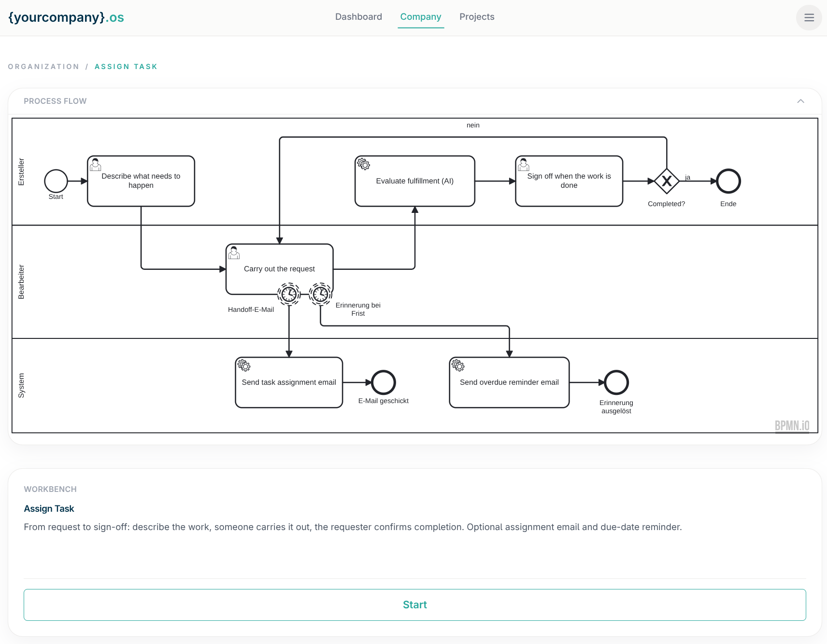Open the BPMN.iO logo link
The height and width of the screenshot is (644, 827).
point(792,426)
